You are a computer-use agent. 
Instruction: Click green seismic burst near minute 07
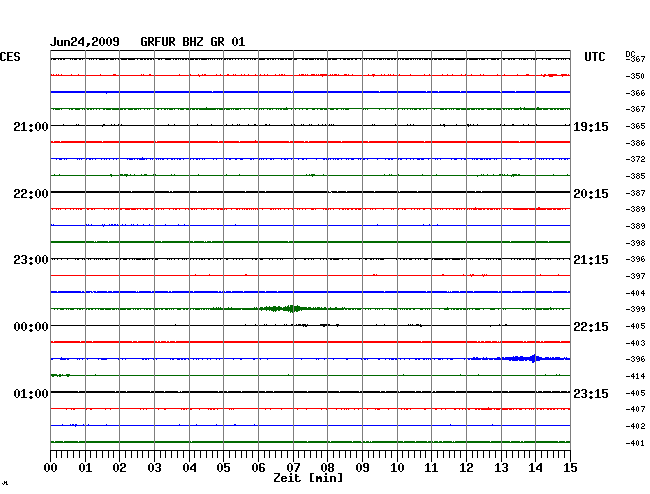284,309
